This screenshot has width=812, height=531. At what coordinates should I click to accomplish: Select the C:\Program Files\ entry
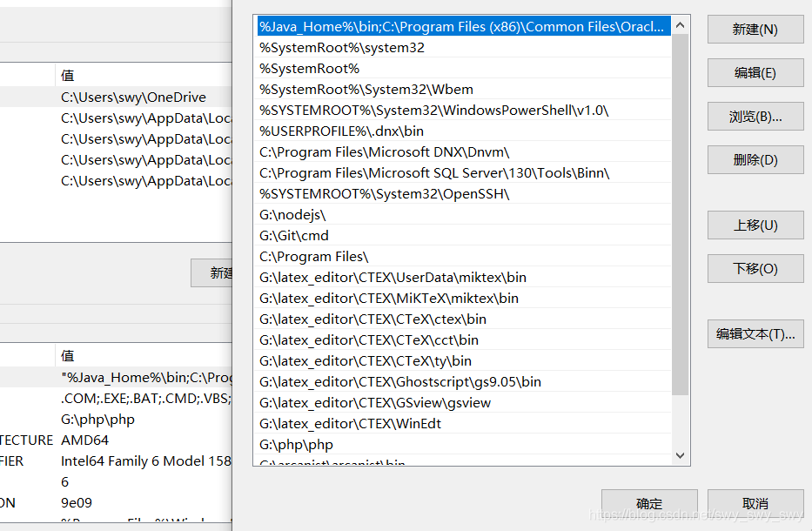(464, 257)
